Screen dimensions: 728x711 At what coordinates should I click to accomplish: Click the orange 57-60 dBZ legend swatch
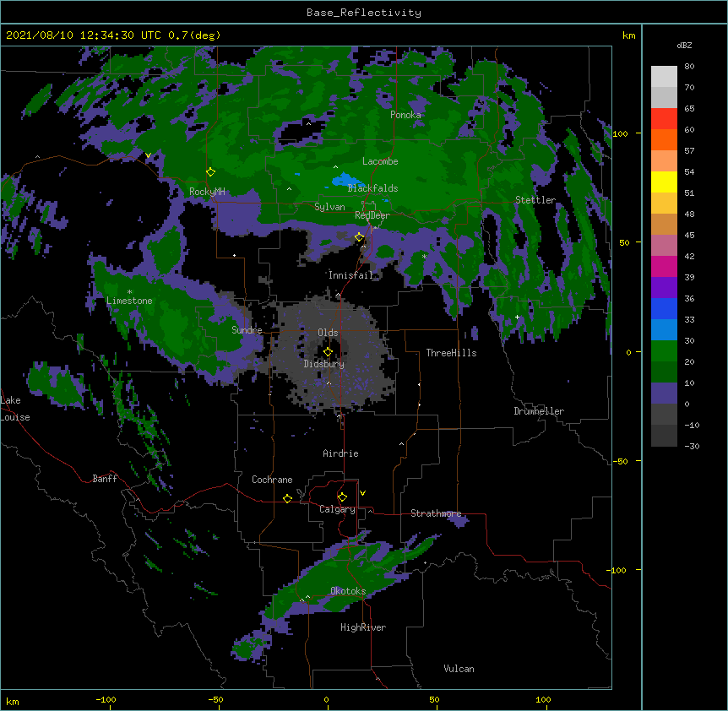[664, 140]
